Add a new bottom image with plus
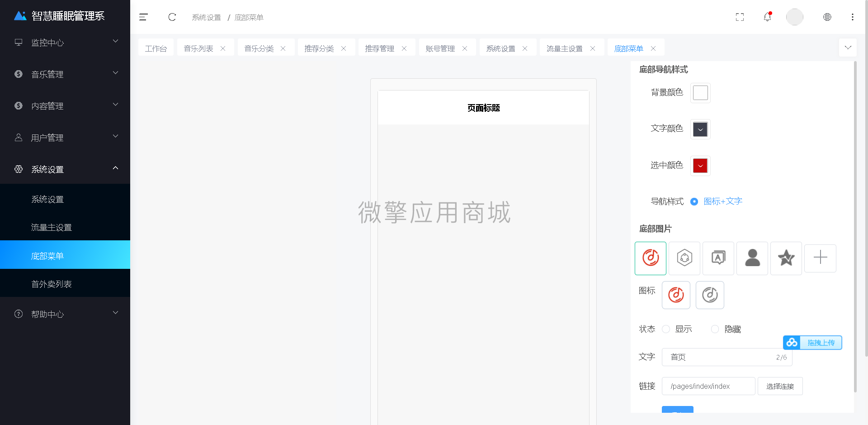868x425 pixels. [821, 258]
